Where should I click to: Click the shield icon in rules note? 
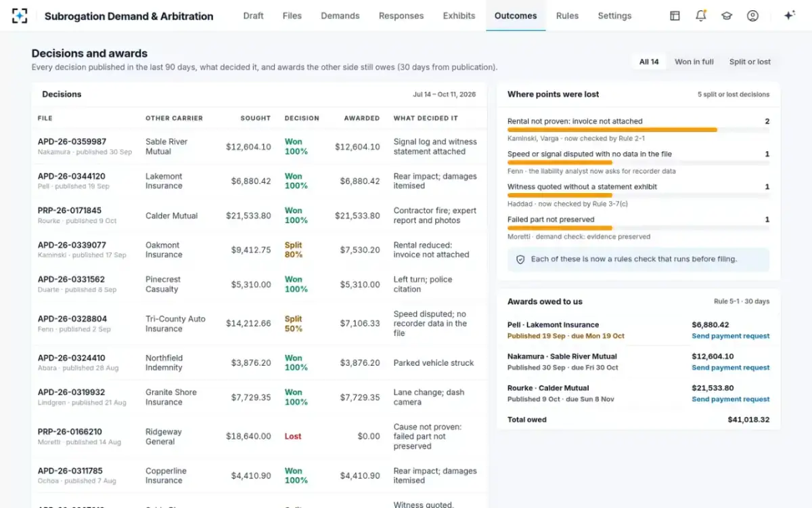point(520,259)
